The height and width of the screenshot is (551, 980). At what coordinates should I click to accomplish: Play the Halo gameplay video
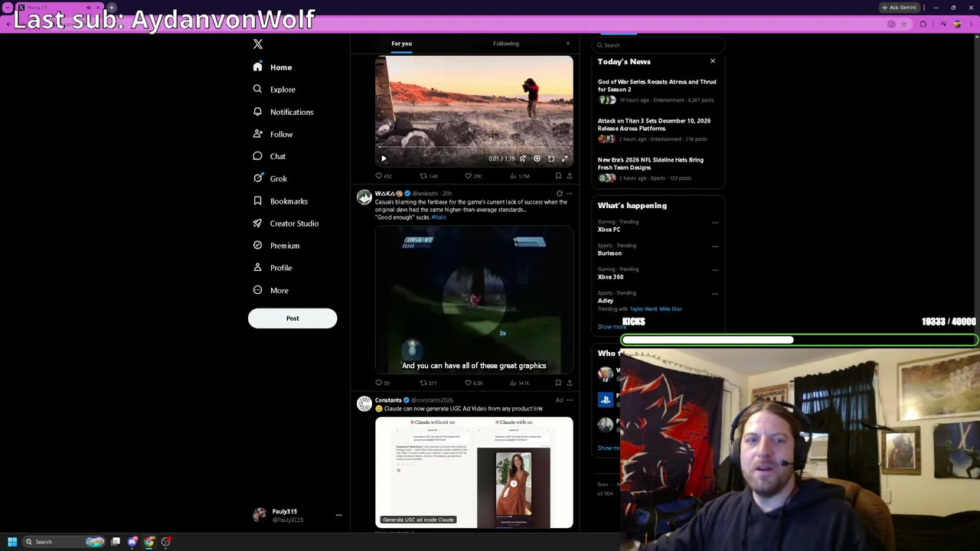pyautogui.click(x=474, y=301)
